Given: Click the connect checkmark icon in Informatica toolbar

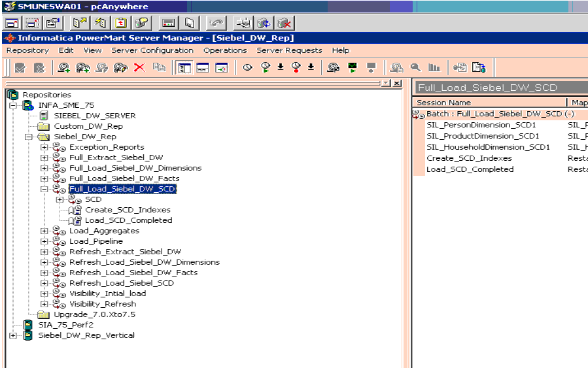Looking at the screenshot, I should click(20, 68).
